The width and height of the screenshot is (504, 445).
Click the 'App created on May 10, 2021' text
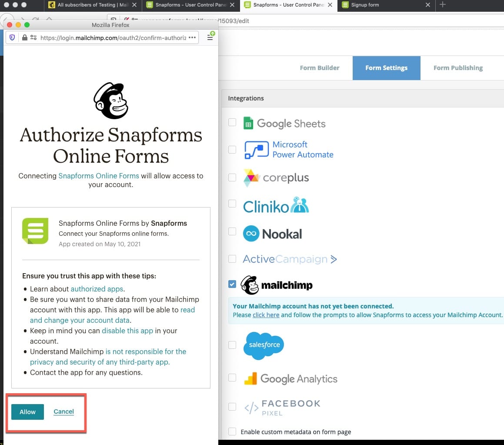(100, 244)
